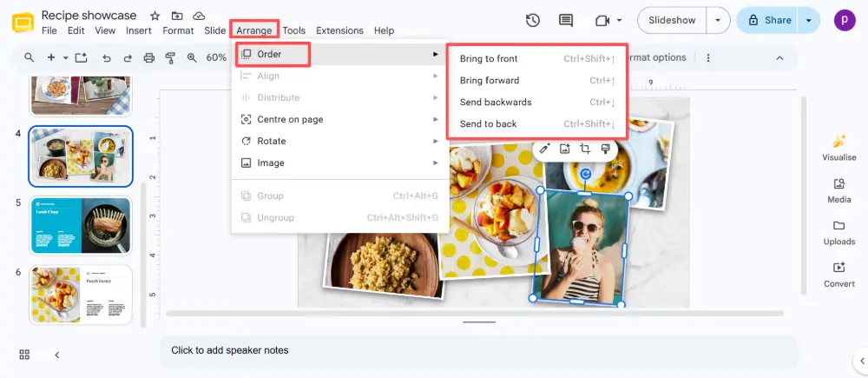Choose Send backwards

coord(537,102)
